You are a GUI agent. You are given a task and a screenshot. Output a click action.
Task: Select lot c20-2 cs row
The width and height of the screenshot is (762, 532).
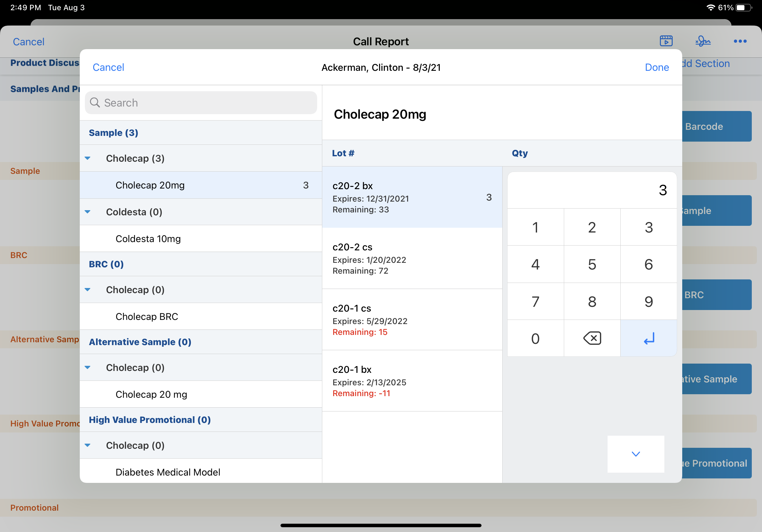point(412,258)
